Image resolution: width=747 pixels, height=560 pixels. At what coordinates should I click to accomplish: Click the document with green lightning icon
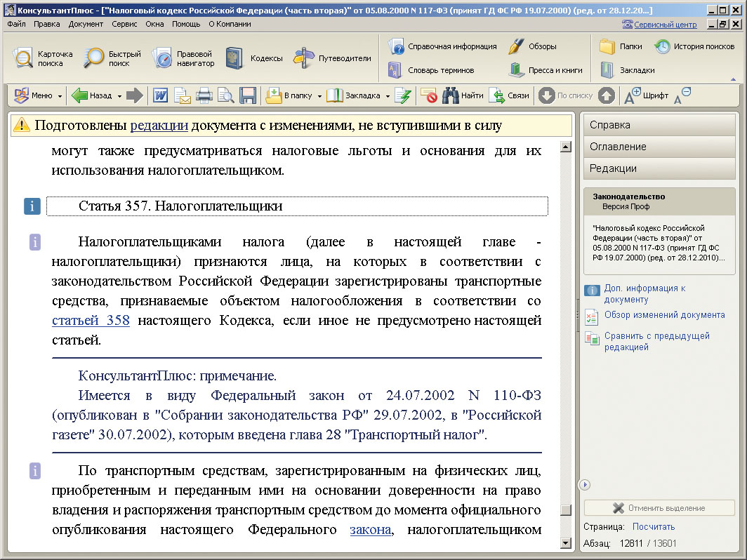pos(403,95)
